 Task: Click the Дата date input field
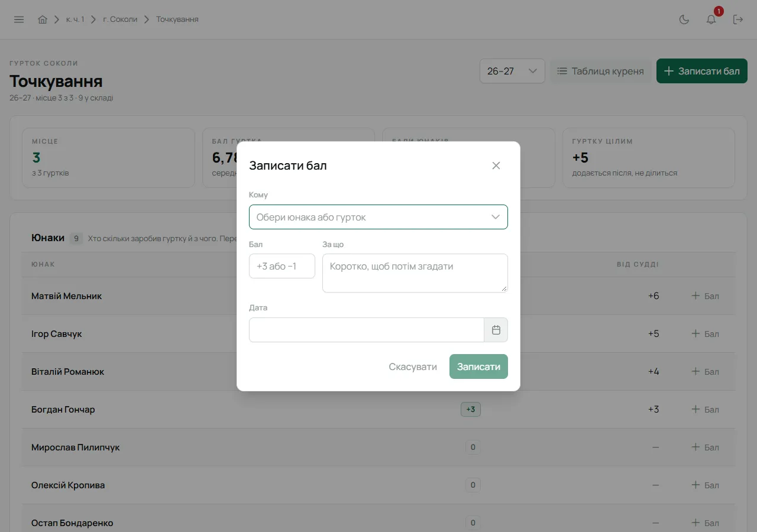click(x=367, y=330)
